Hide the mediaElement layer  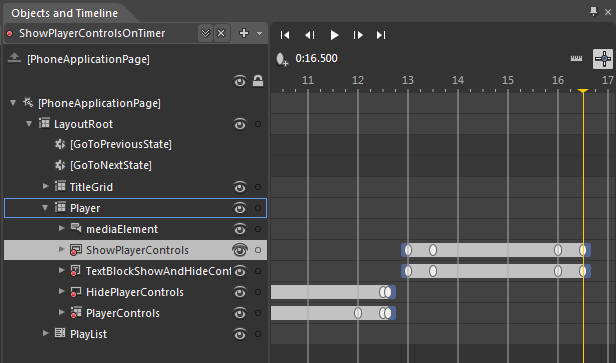coord(240,229)
